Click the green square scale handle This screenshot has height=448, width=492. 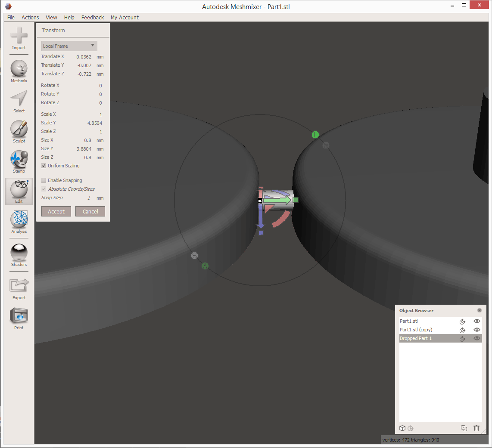(x=295, y=200)
